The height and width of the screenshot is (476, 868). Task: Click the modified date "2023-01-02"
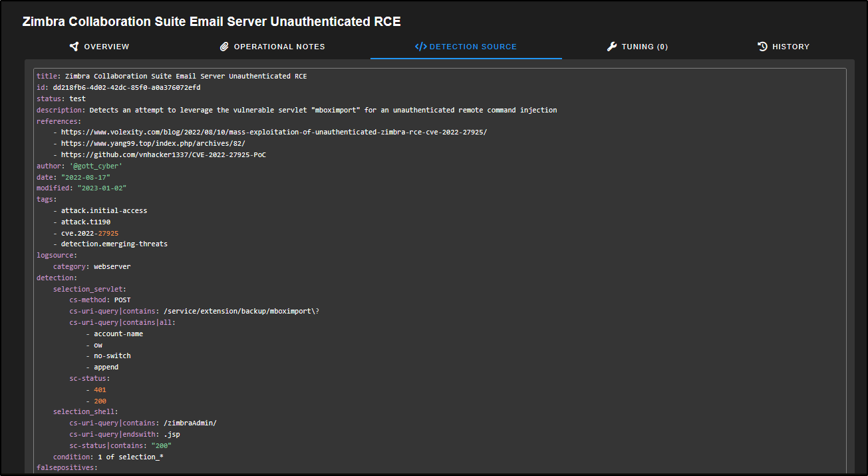point(102,188)
